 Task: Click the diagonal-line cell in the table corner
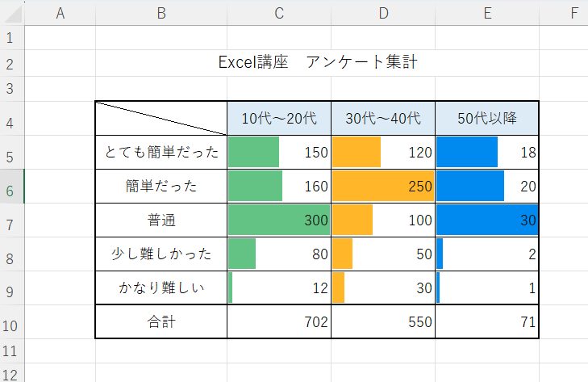(x=161, y=118)
